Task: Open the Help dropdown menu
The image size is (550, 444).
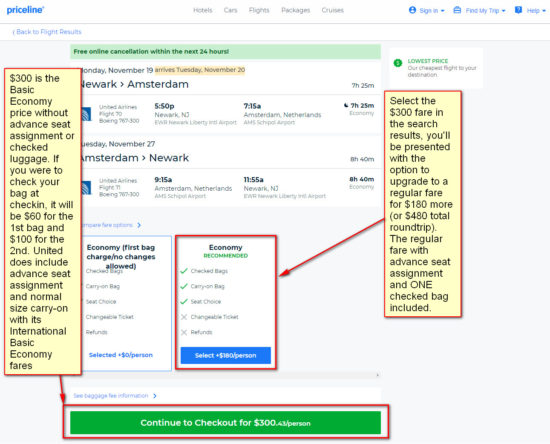Action: (x=530, y=11)
